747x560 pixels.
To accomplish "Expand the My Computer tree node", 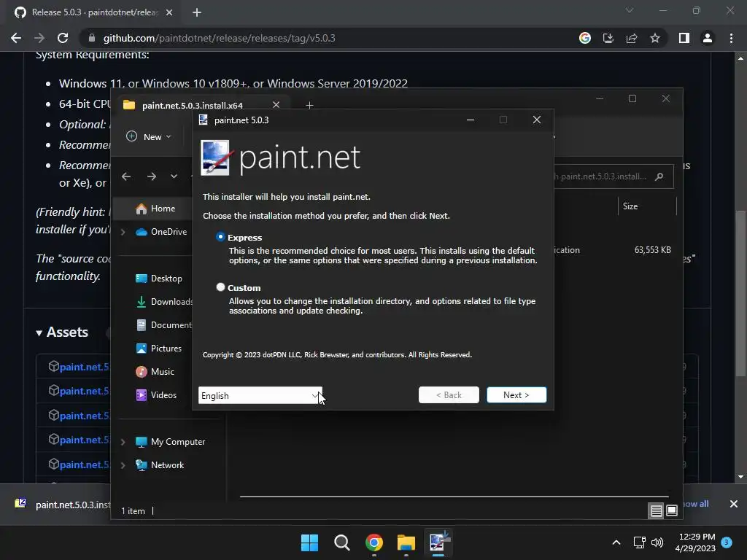I will pos(123,442).
